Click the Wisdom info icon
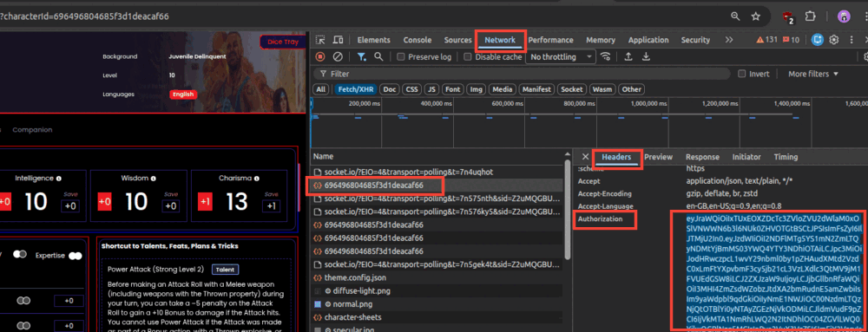868x332 pixels. (x=153, y=179)
